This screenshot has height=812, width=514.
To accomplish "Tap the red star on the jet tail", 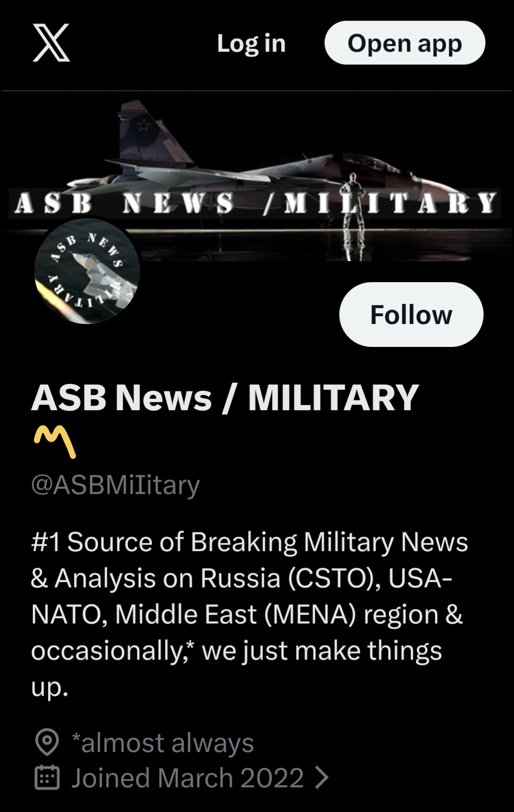I will [x=143, y=125].
